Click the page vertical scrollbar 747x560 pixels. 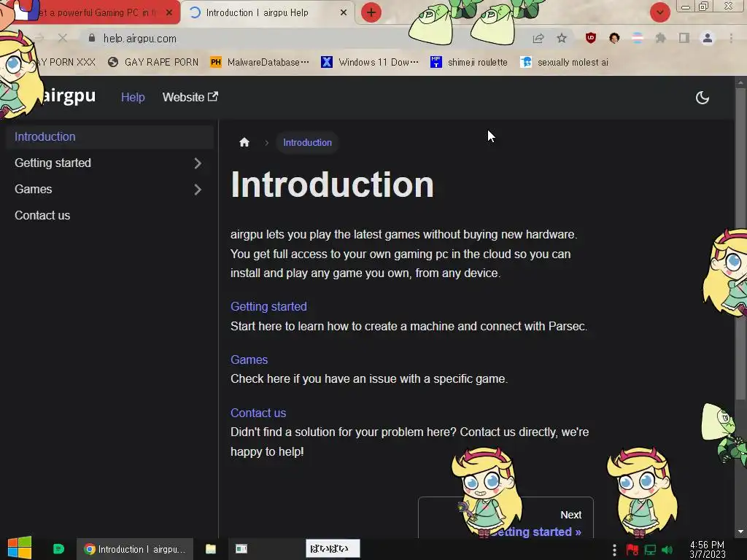[x=740, y=243]
